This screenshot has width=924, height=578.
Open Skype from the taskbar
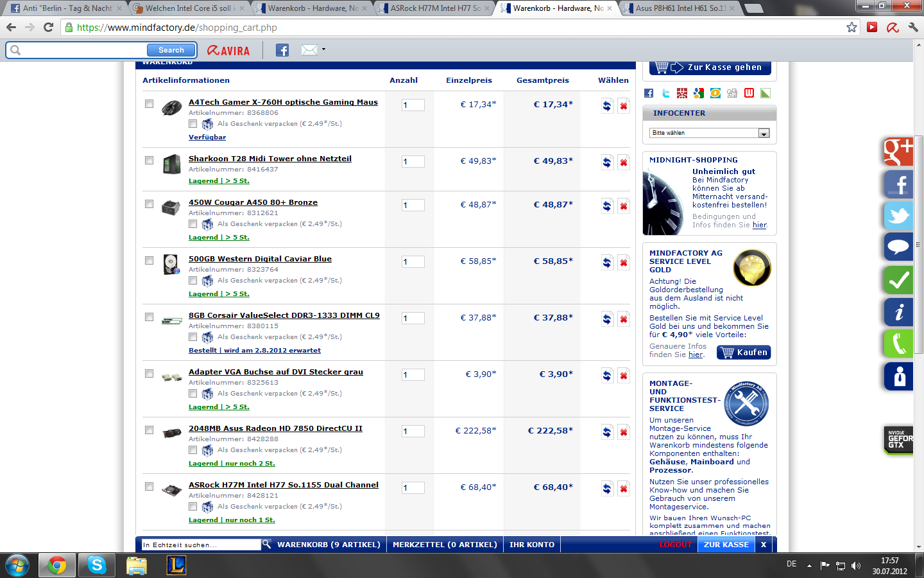(x=97, y=565)
